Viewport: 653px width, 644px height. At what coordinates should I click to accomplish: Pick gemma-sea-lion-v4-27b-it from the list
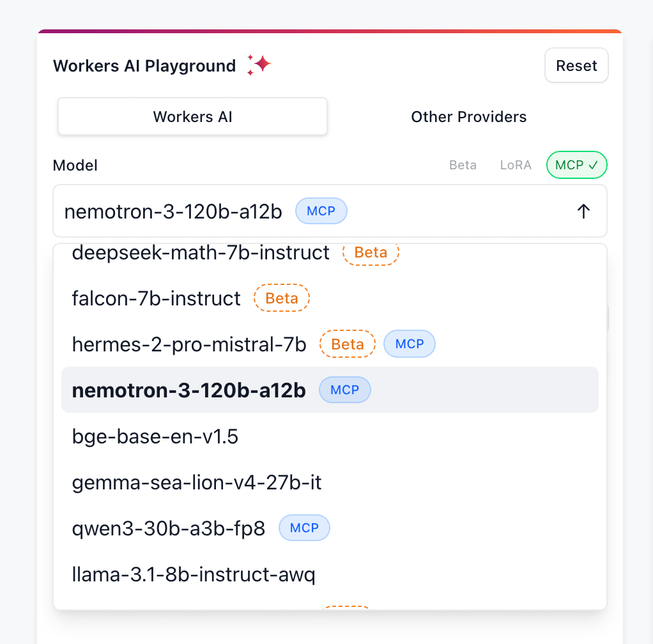(197, 482)
